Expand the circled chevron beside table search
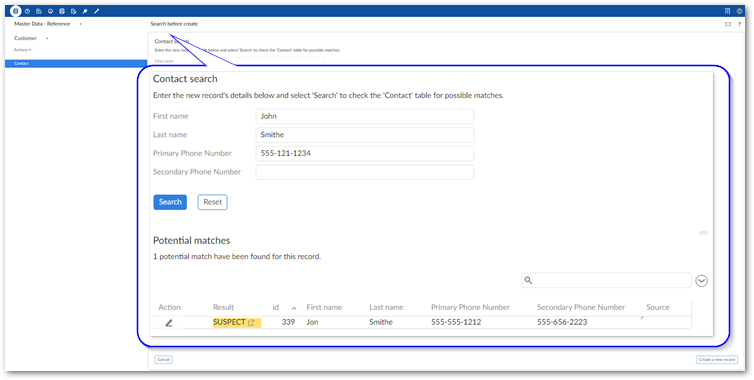754x380 pixels. pyautogui.click(x=702, y=280)
